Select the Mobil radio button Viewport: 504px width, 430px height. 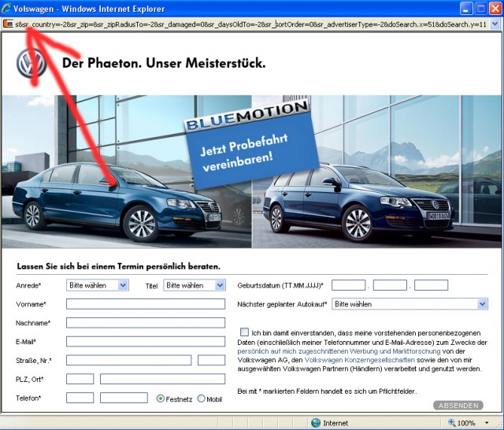tap(202, 398)
